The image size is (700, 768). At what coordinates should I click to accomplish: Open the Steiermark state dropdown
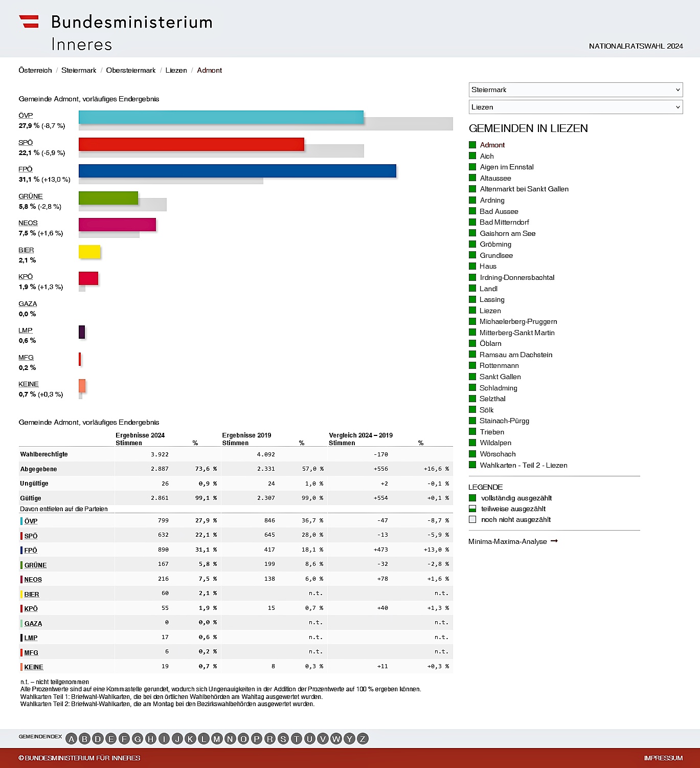point(575,90)
